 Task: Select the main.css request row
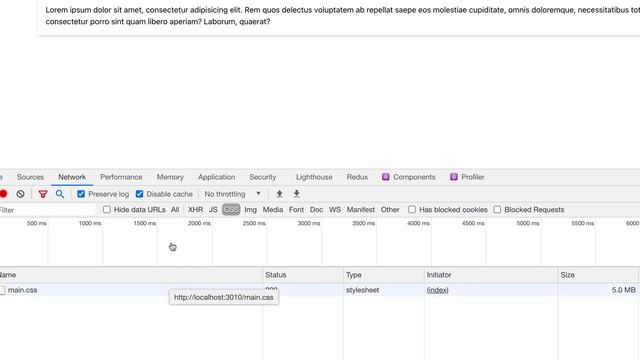tap(320, 290)
